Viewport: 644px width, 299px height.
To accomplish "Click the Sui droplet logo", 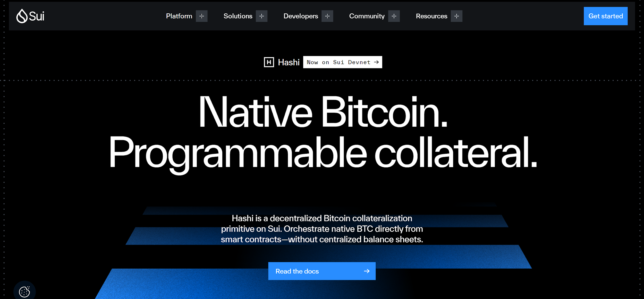I will click(x=22, y=16).
